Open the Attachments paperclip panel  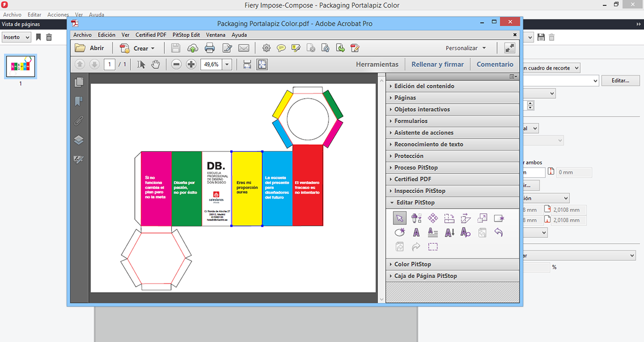click(x=79, y=121)
